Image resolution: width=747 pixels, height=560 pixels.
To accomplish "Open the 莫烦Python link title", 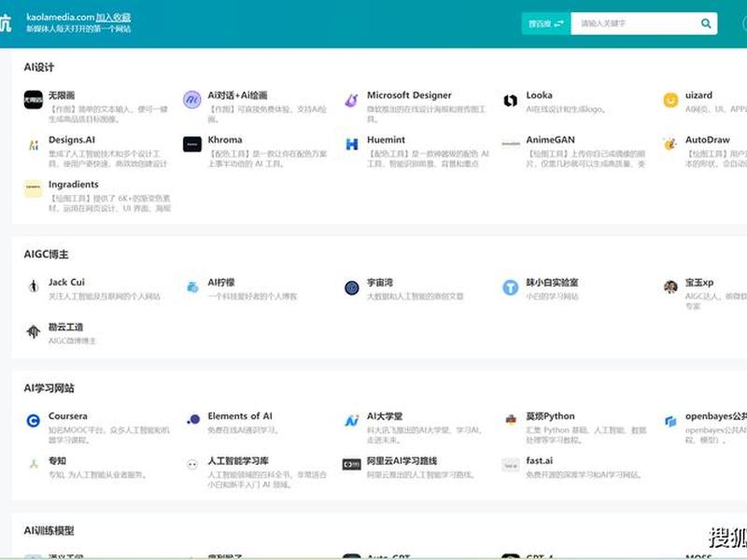I will (550, 415).
